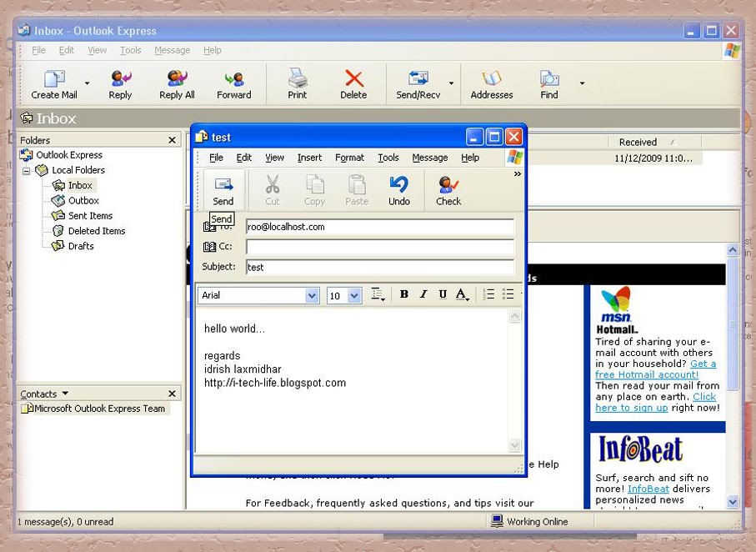Open Addresses book from toolbar
Viewport: 756px width, 552px height.
pos(492,84)
